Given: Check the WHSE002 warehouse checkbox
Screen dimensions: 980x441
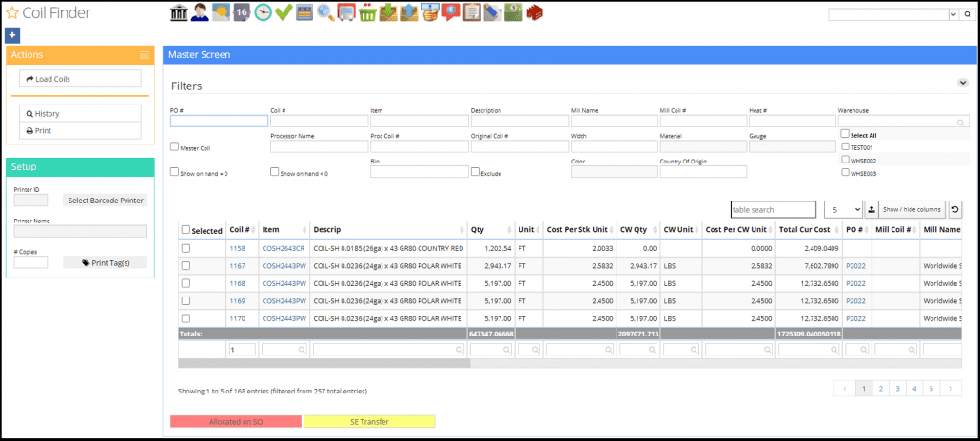Looking at the screenshot, I should (845, 160).
